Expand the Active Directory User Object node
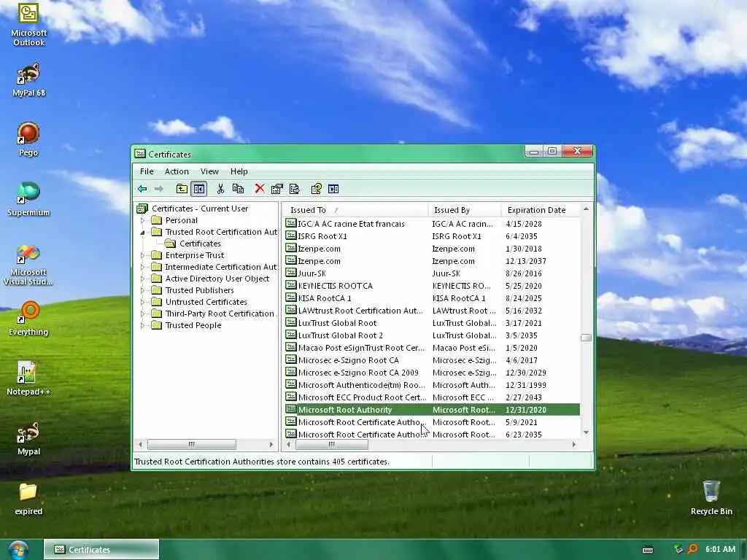Viewport: 747px width, 560px height. click(x=142, y=279)
